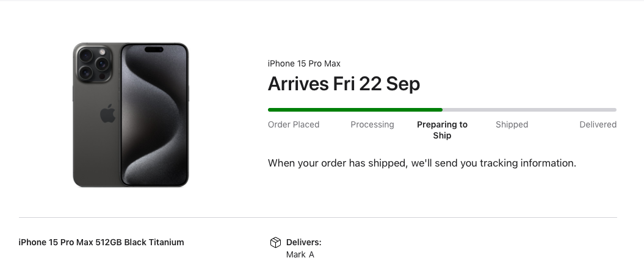Screen dimensions: 644x280
Task: Click the Arrives Fri 22 Sep heading
Action: (x=344, y=84)
